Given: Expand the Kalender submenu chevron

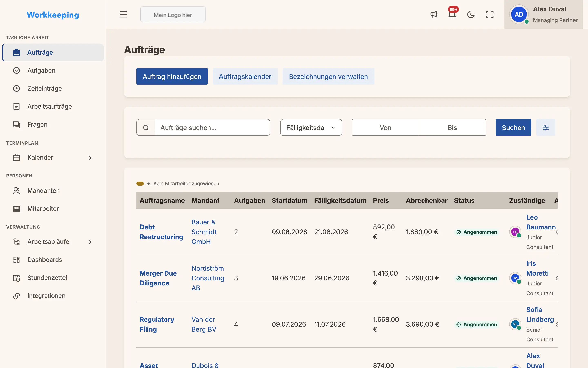Looking at the screenshot, I should 90,158.
